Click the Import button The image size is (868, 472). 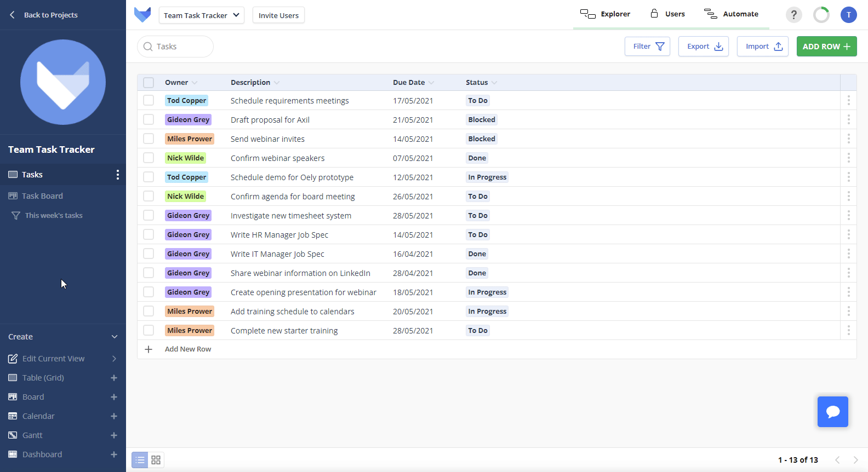[763, 47]
